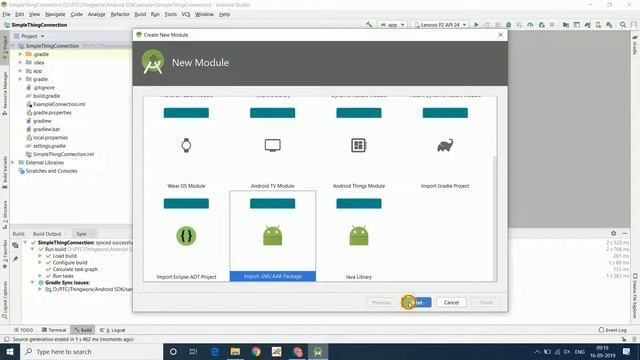Open the Edit menu
This screenshot has height=360, width=640.
20,14
